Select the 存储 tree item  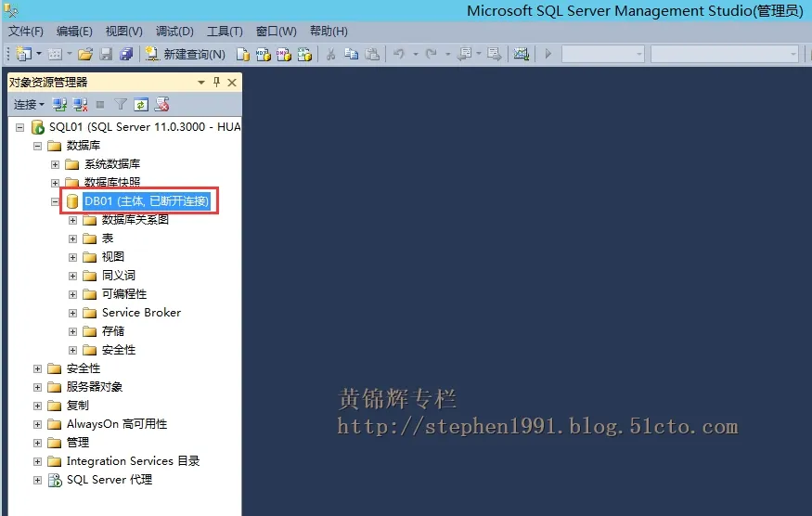[113, 331]
